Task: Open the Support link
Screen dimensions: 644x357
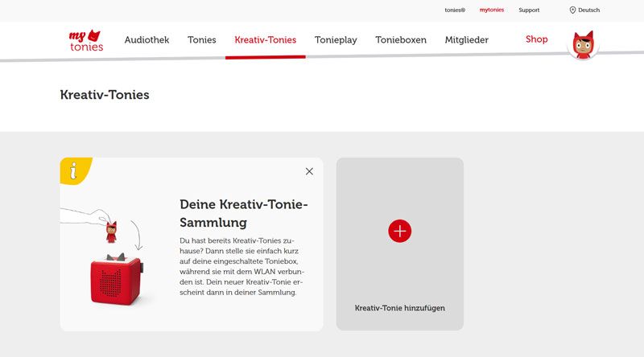Action: coord(529,10)
